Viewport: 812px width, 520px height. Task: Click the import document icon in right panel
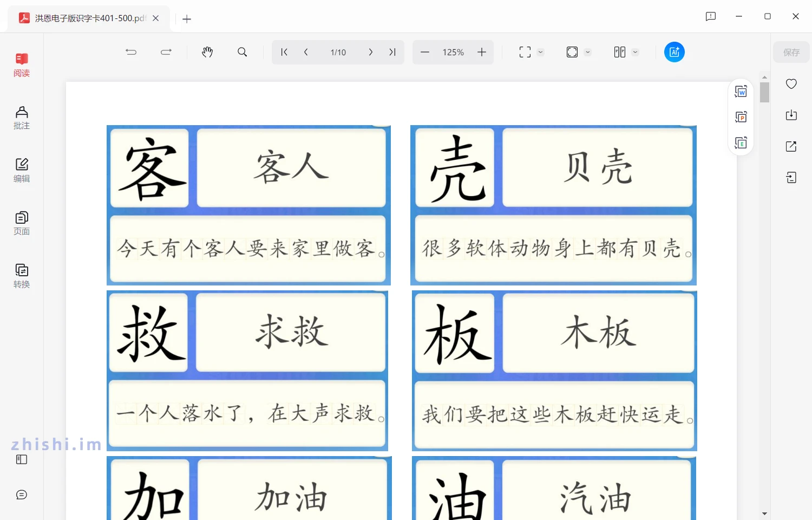[791, 178]
